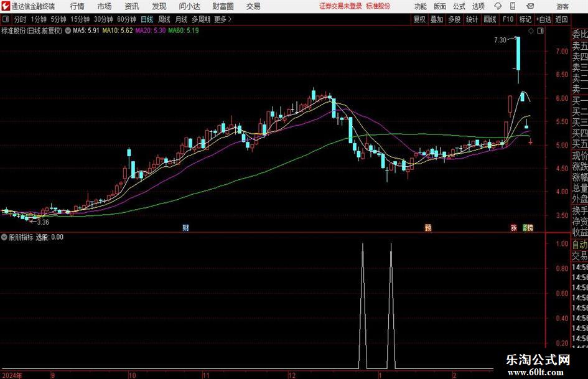Image resolution: width=588 pixels, height=379 pixels.
Task: Switch to the 多周期 tab
Action: click(201, 19)
